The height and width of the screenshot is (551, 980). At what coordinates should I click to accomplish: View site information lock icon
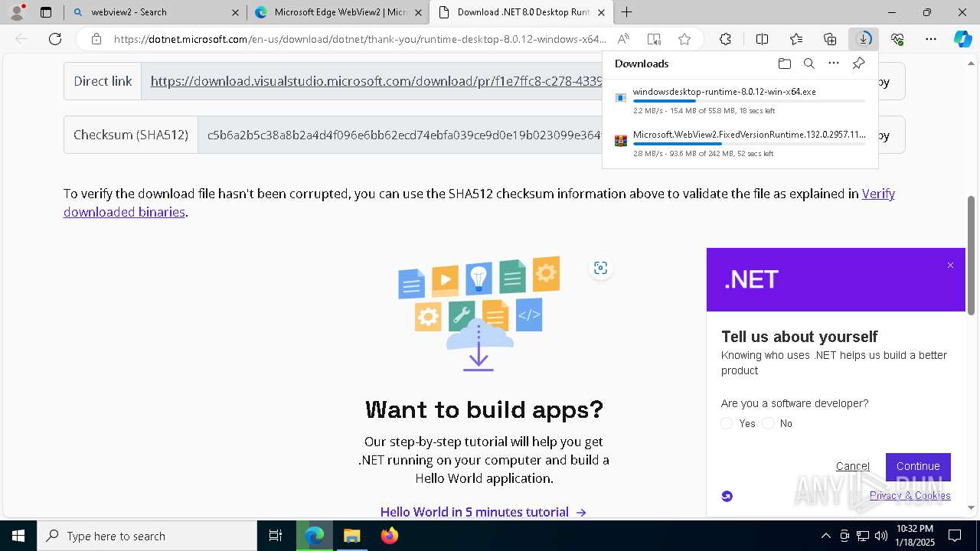[x=96, y=39]
